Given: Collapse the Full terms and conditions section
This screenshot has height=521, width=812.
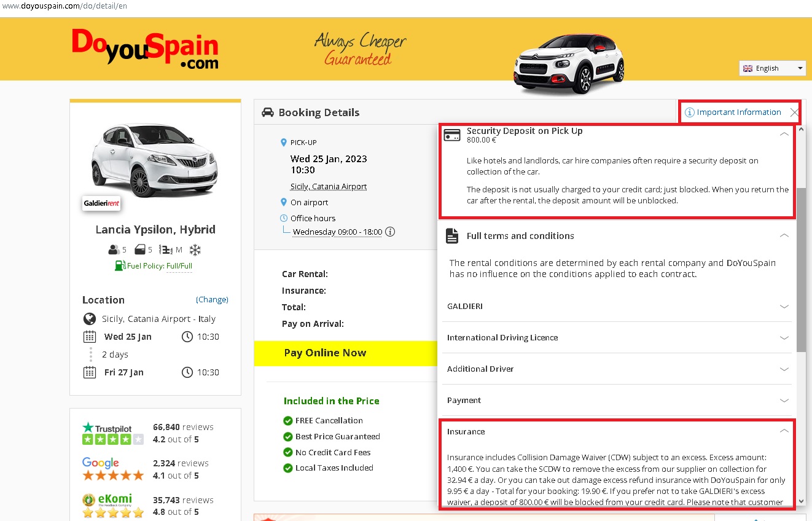Looking at the screenshot, I should coord(784,235).
